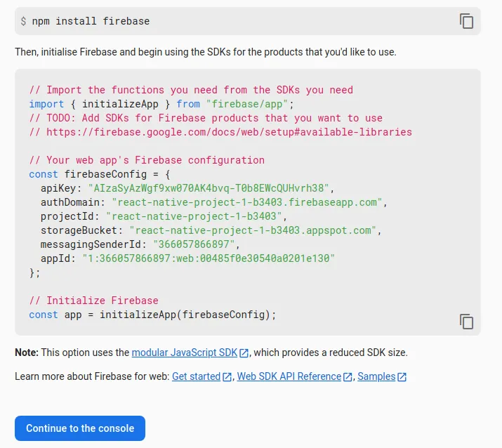Copy the Firebase config code snippet

tap(466, 321)
